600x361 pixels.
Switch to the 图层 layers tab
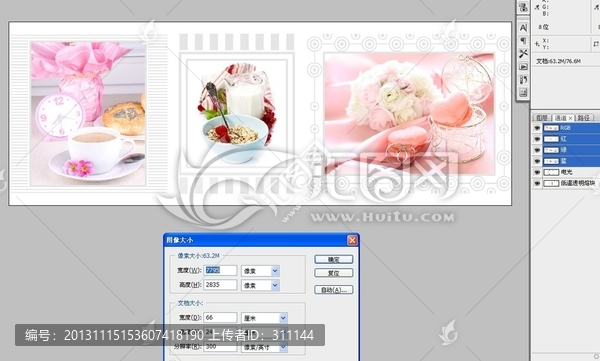[542, 118]
